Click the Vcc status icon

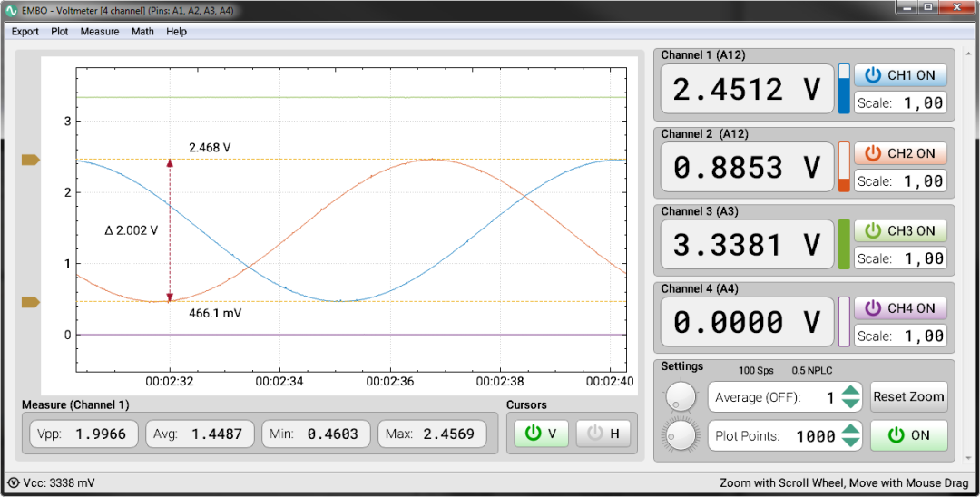click(14, 482)
